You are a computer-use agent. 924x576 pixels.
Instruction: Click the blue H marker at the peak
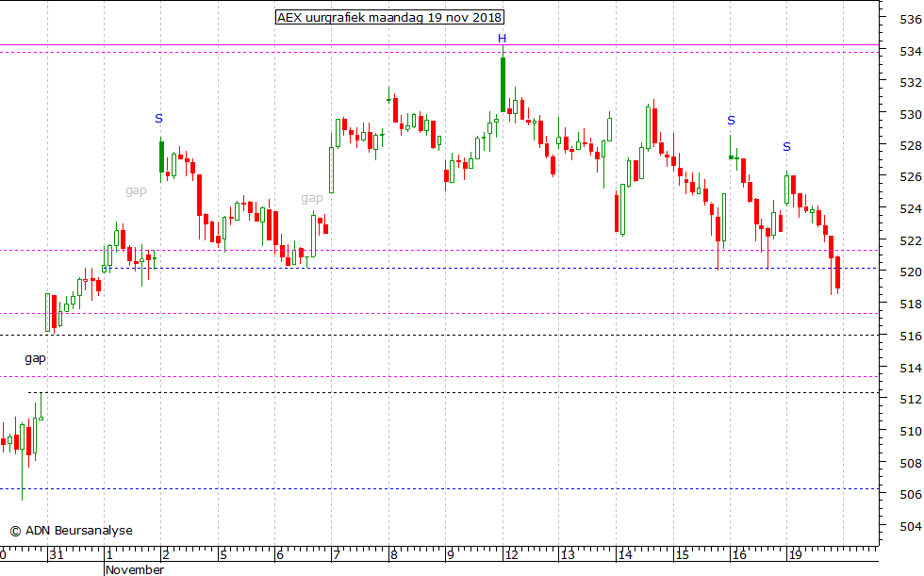pyautogui.click(x=502, y=39)
